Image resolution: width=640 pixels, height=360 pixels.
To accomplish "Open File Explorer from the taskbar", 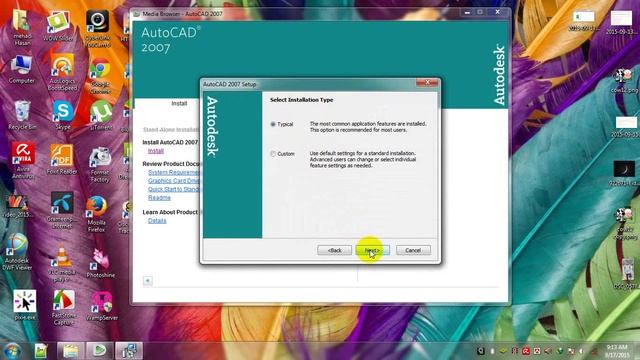I will click(71, 351).
